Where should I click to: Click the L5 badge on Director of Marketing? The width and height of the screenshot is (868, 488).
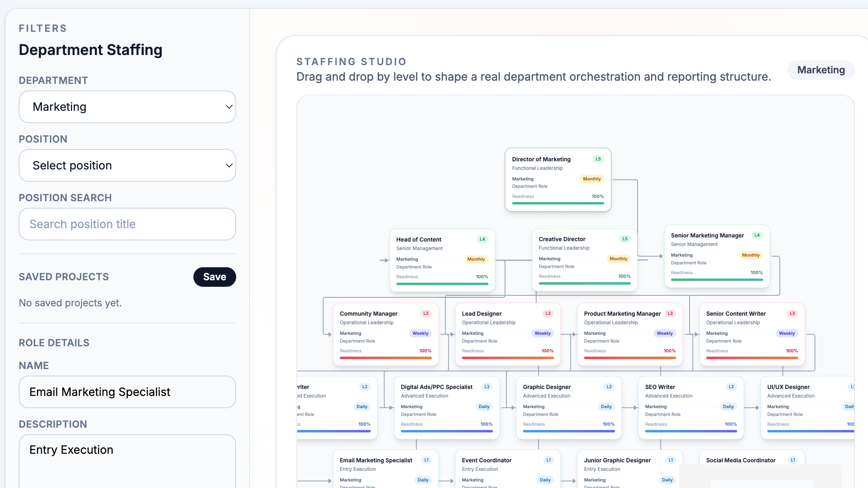point(598,159)
